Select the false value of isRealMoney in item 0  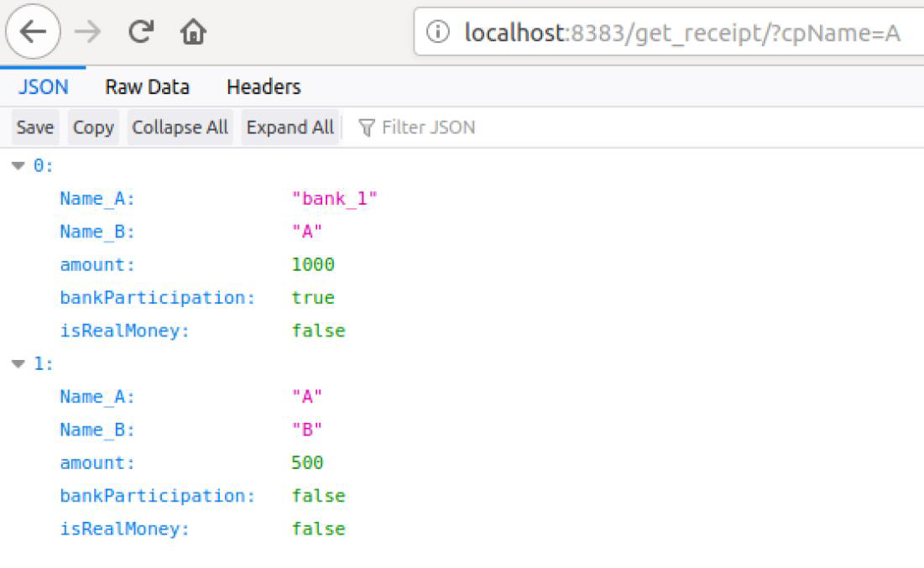coord(318,331)
